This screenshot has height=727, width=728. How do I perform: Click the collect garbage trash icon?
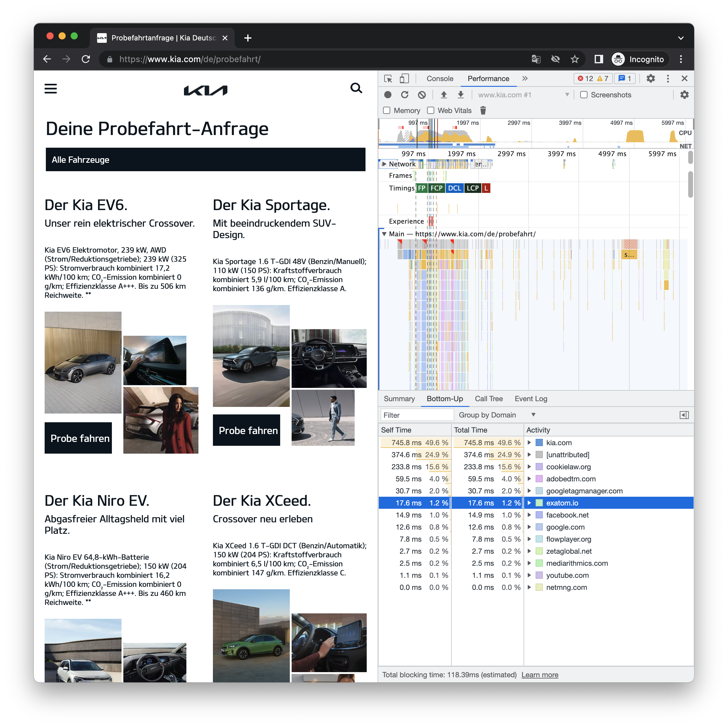tap(483, 110)
